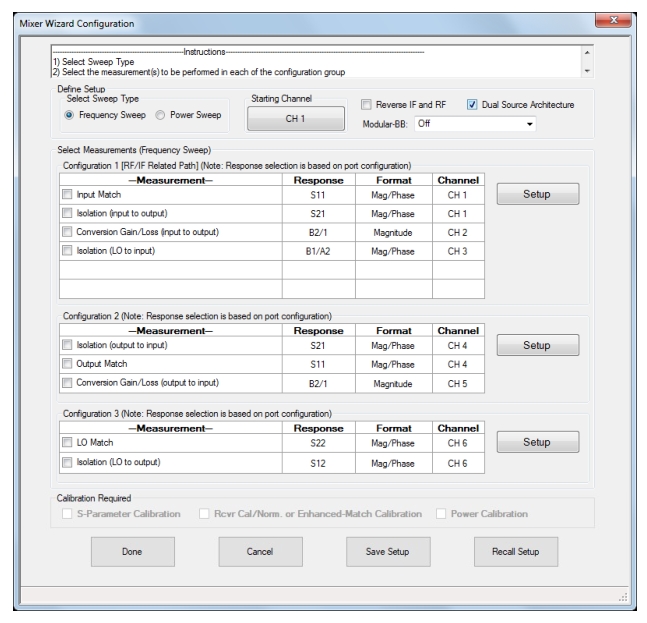Enable Output Match measurement
Image resolution: width=647 pixels, height=623 pixels.
coord(68,363)
